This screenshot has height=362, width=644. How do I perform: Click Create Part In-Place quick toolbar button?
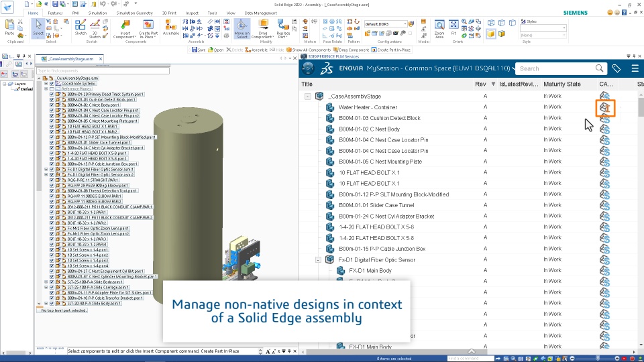pos(391,50)
